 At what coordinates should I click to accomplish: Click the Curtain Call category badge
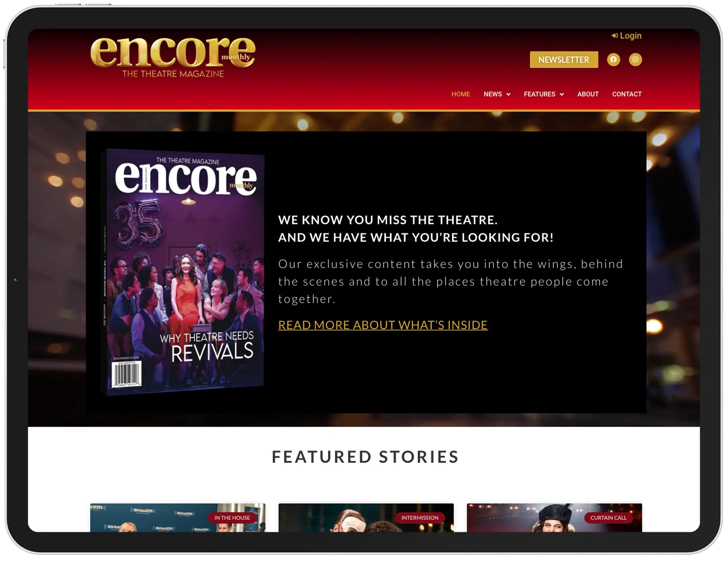tap(608, 518)
